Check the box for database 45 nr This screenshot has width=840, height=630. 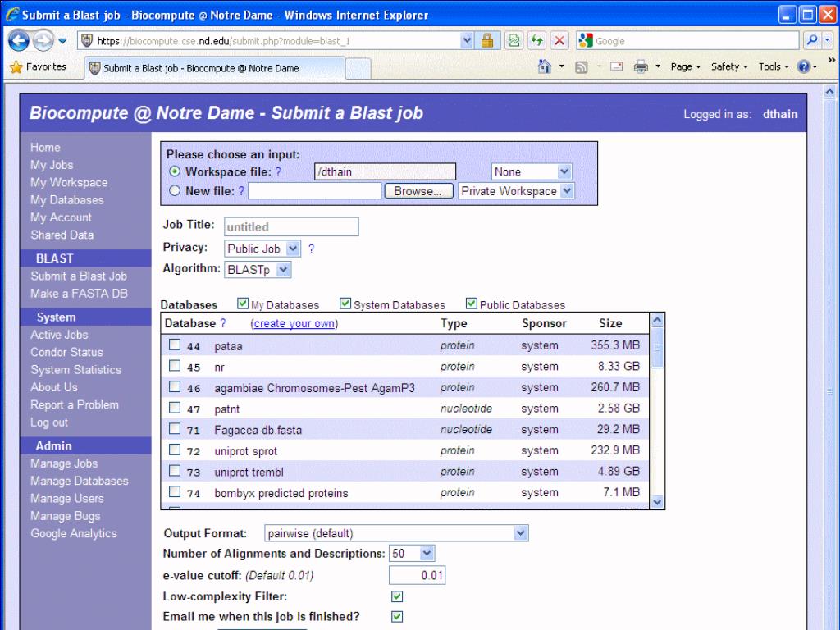tap(175, 365)
